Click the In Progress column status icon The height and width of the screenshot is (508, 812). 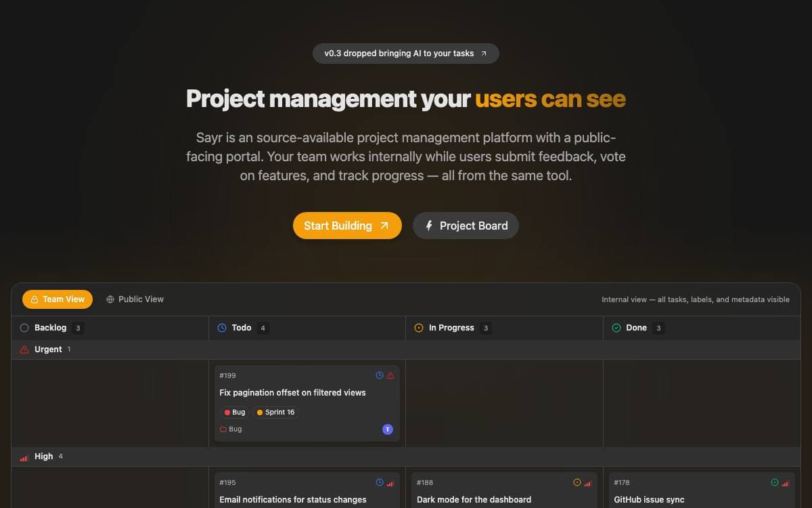pos(419,328)
